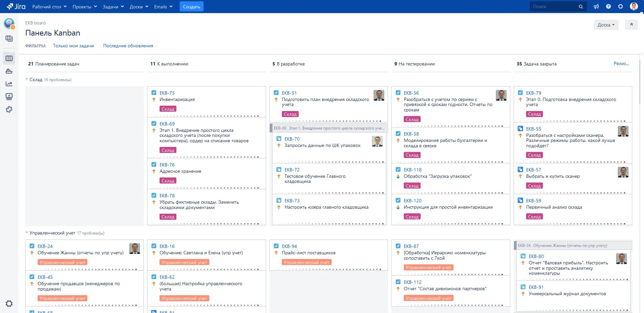Open the Доска dropdown button
Image resolution: width=644 pixels, height=313 pixels.
pyautogui.click(x=606, y=25)
